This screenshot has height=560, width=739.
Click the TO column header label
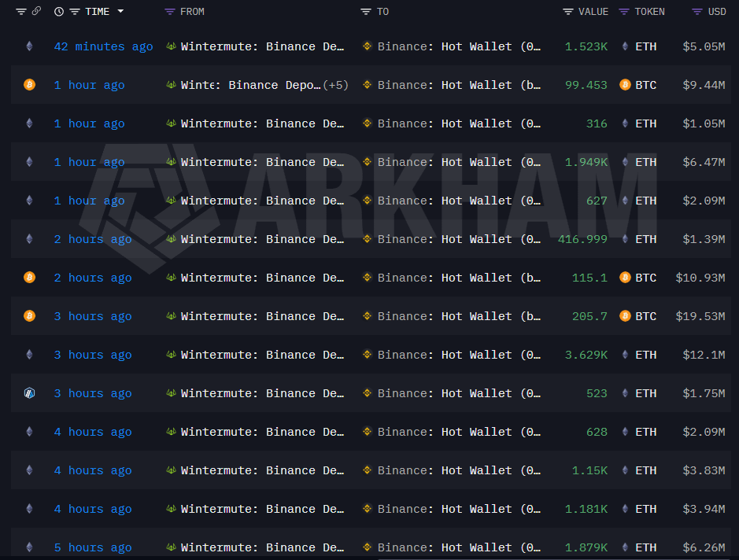(382, 12)
